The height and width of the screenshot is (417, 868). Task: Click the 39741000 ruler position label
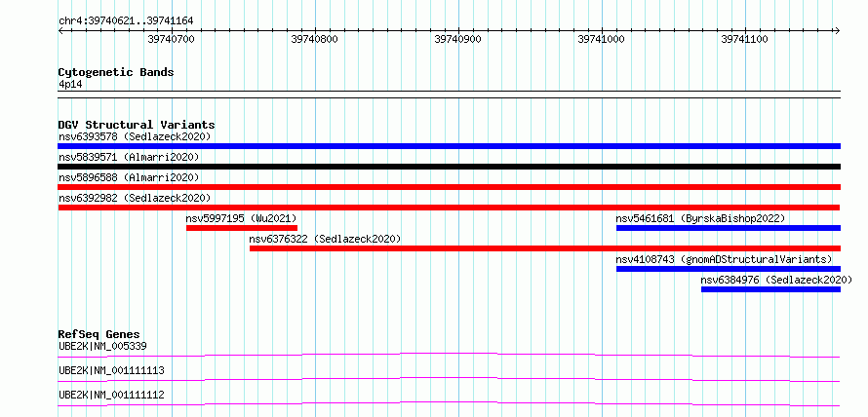601,39
